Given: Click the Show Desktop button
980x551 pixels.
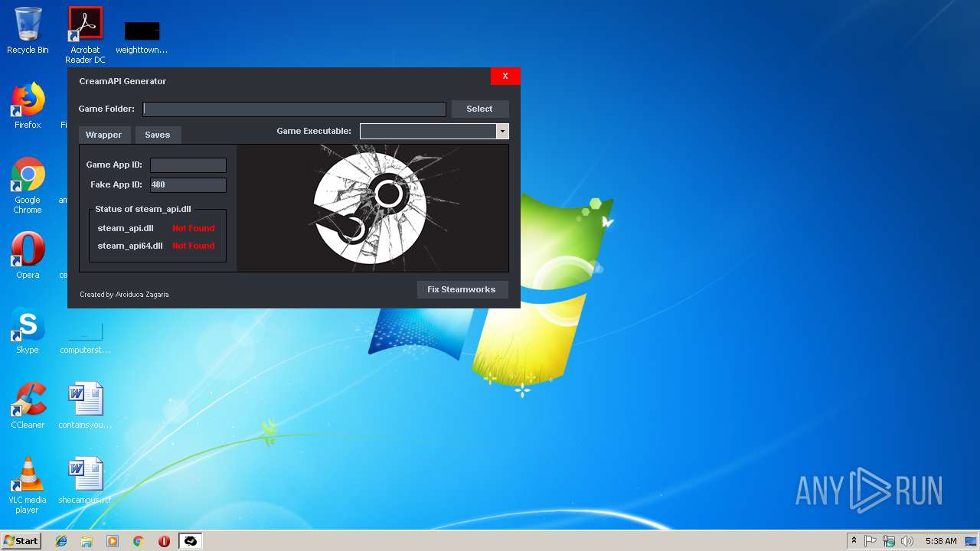Looking at the screenshot, I should [972, 541].
